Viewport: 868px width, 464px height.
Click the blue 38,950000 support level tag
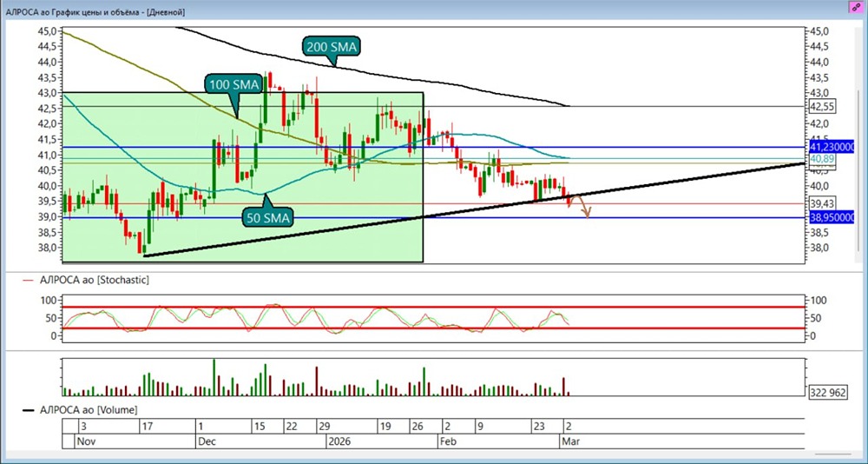[x=833, y=218]
